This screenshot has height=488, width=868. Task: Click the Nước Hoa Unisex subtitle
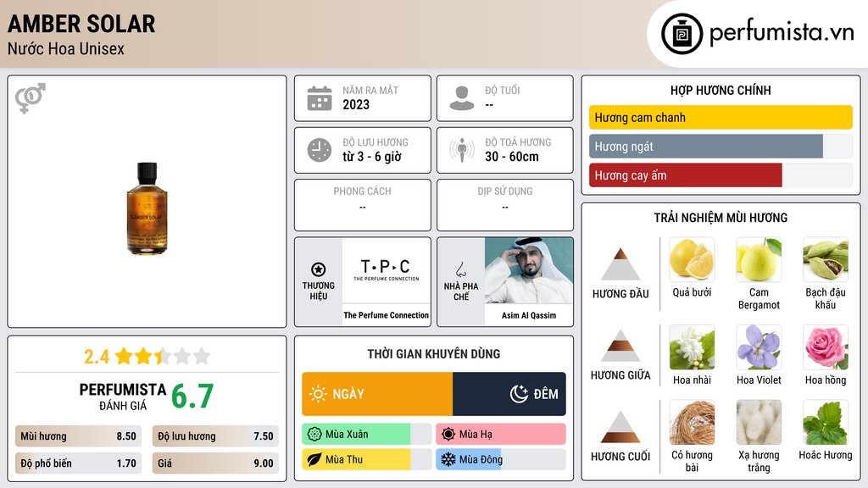[x=66, y=48]
